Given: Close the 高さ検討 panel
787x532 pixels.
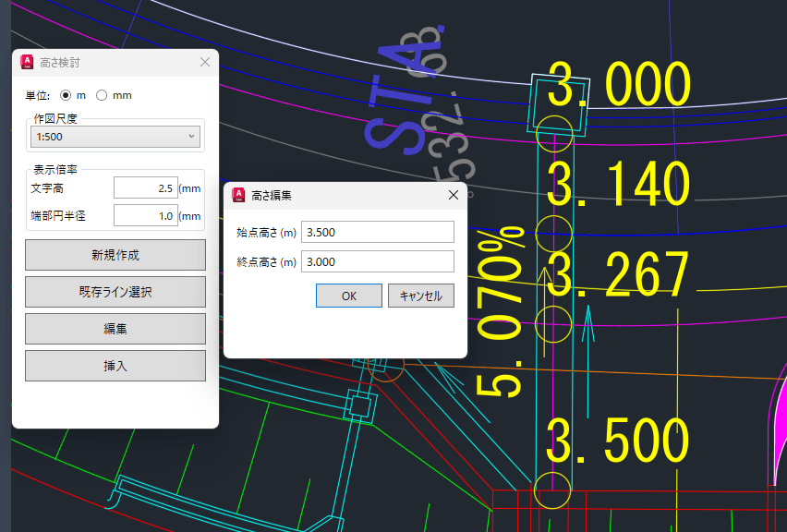Looking at the screenshot, I should (205, 62).
